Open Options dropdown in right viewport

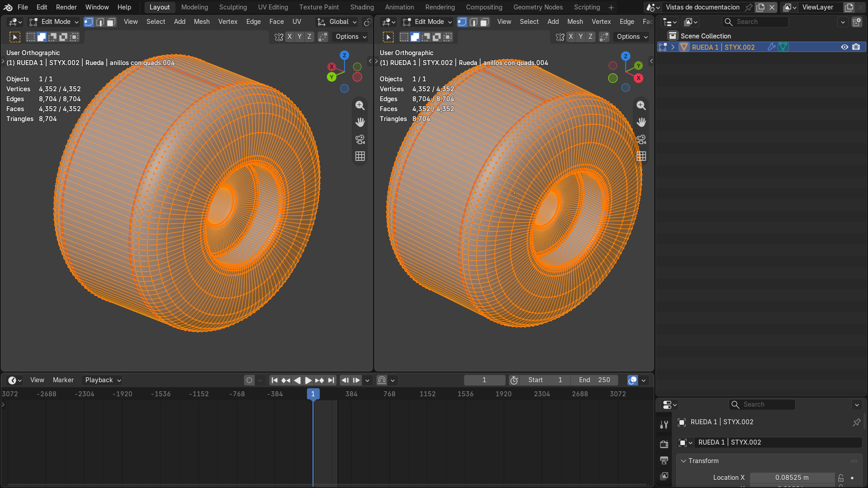(x=632, y=37)
